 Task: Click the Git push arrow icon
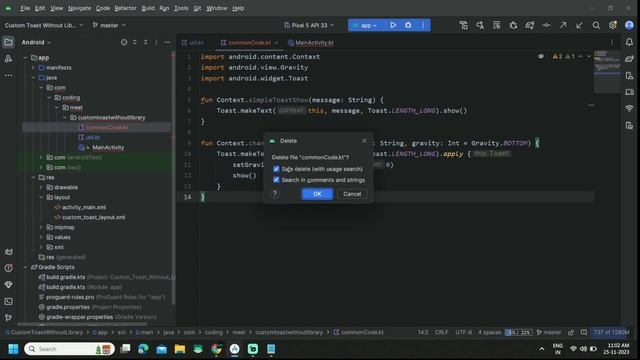pyautogui.click(x=563, y=25)
